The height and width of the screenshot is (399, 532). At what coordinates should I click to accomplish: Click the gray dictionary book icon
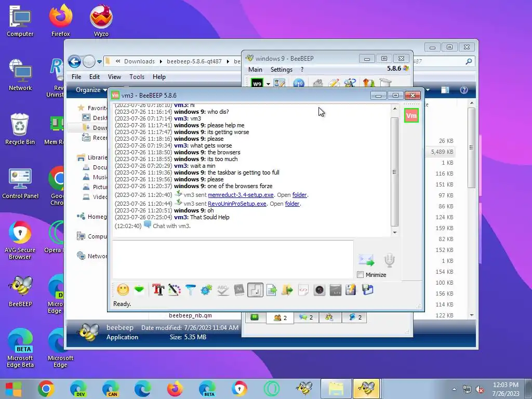tap(239, 290)
